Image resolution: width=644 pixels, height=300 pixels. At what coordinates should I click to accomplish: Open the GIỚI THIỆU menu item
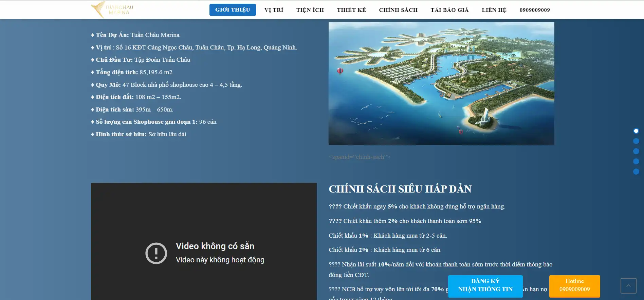[233, 10]
